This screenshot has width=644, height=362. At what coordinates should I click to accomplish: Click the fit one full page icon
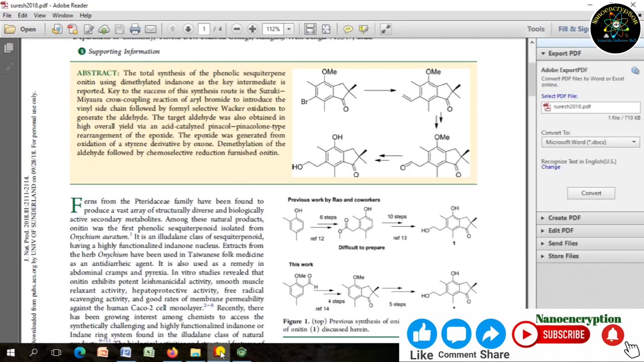click(326, 29)
